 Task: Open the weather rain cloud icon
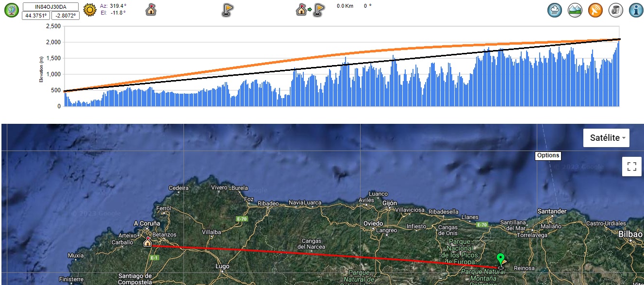[555, 10]
